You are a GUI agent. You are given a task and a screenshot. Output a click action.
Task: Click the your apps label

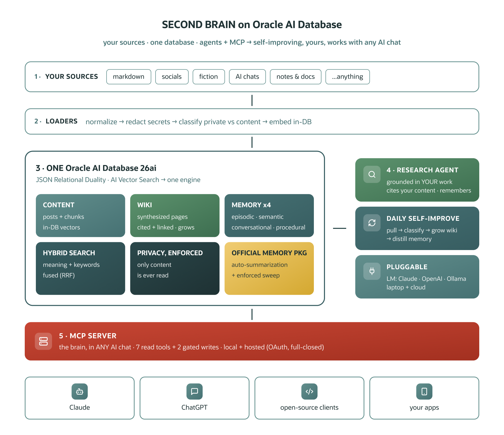pyautogui.click(x=424, y=408)
